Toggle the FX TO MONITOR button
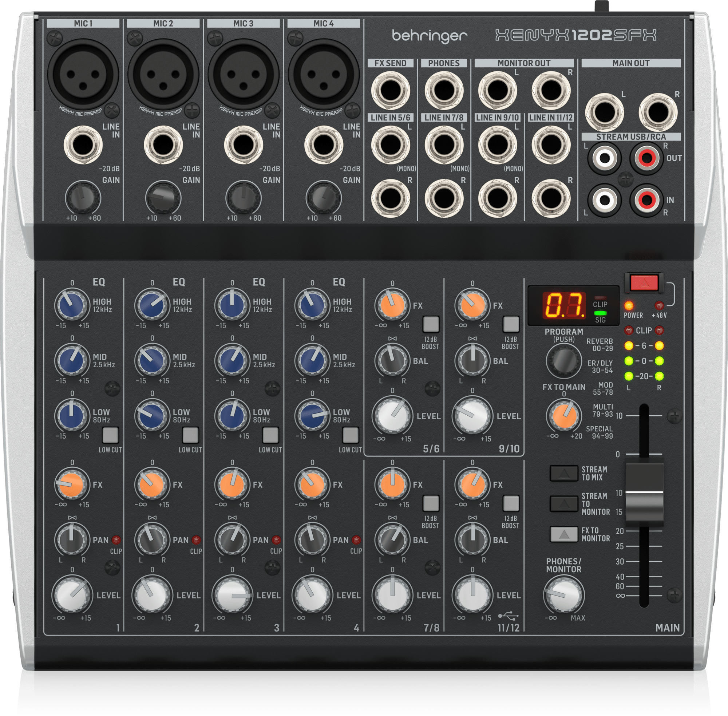 tap(564, 534)
